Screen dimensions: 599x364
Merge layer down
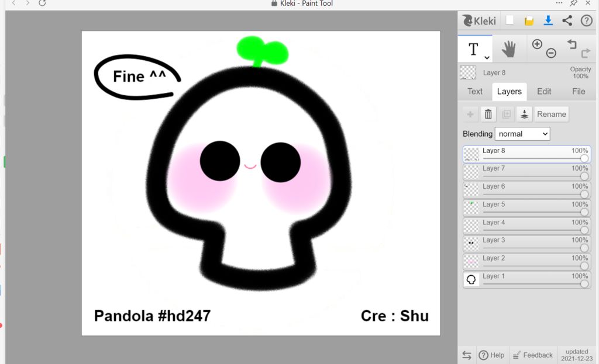point(525,114)
